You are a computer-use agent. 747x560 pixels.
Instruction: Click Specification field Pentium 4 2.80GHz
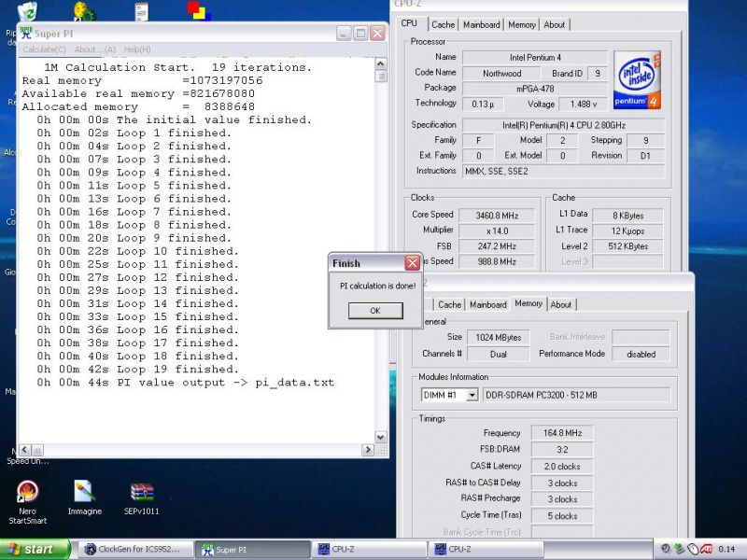click(564, 125)
